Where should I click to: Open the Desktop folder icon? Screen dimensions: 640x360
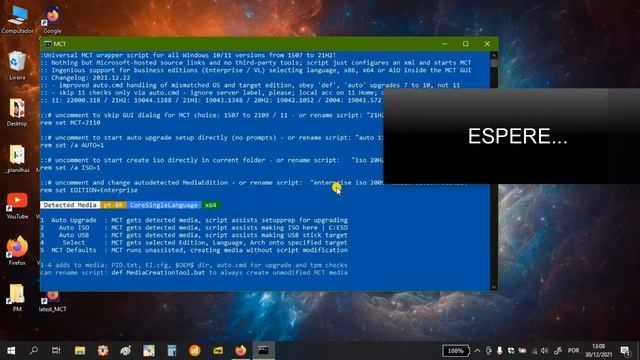[x=17, y=112]
